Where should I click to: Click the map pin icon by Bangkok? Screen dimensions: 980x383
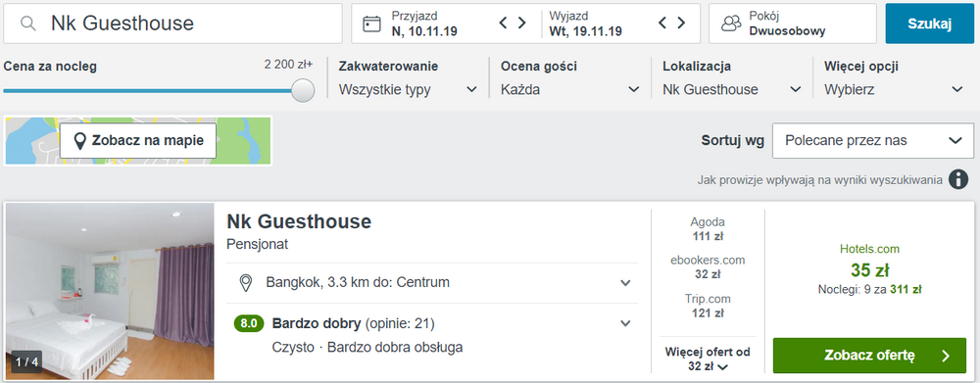click(x=246, y=282)
